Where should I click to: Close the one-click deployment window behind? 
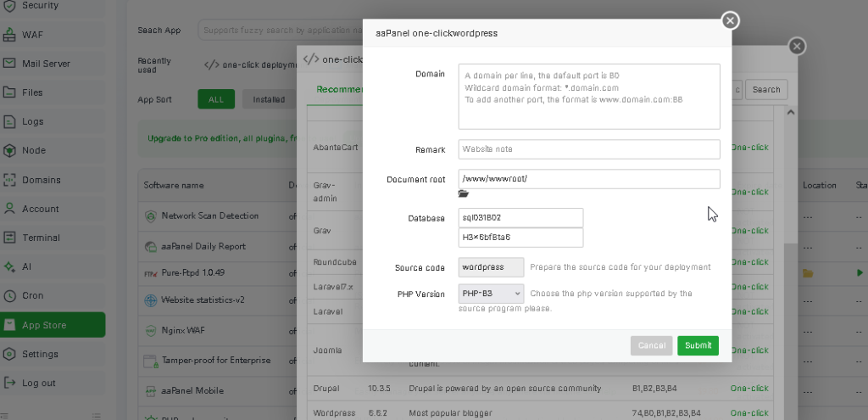click(x=797, y=47)
